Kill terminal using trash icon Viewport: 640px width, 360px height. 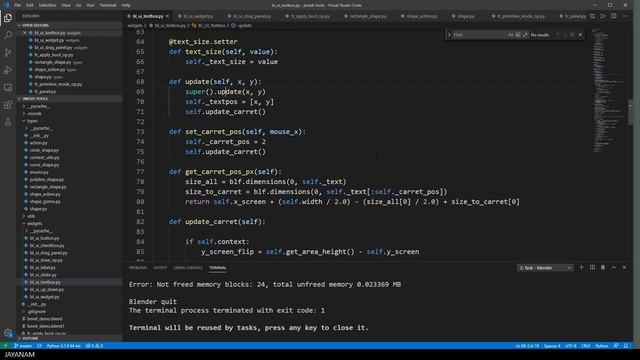[x=603, y=268]
